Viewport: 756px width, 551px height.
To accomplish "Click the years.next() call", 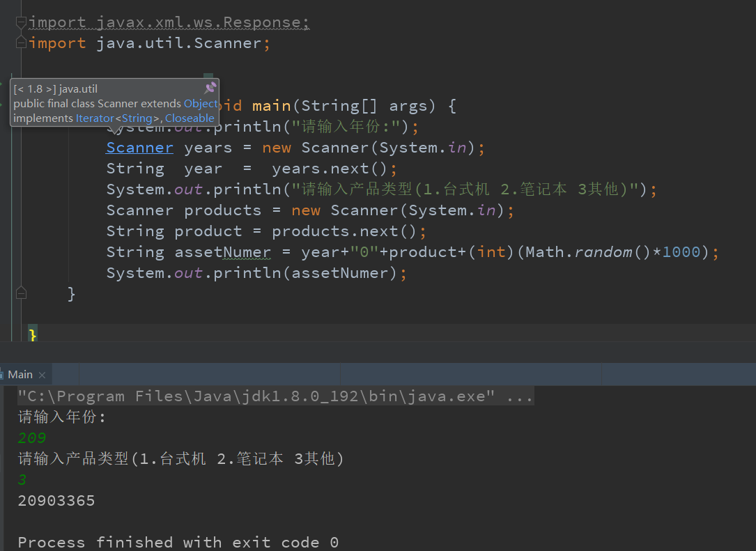I will 330,169.
